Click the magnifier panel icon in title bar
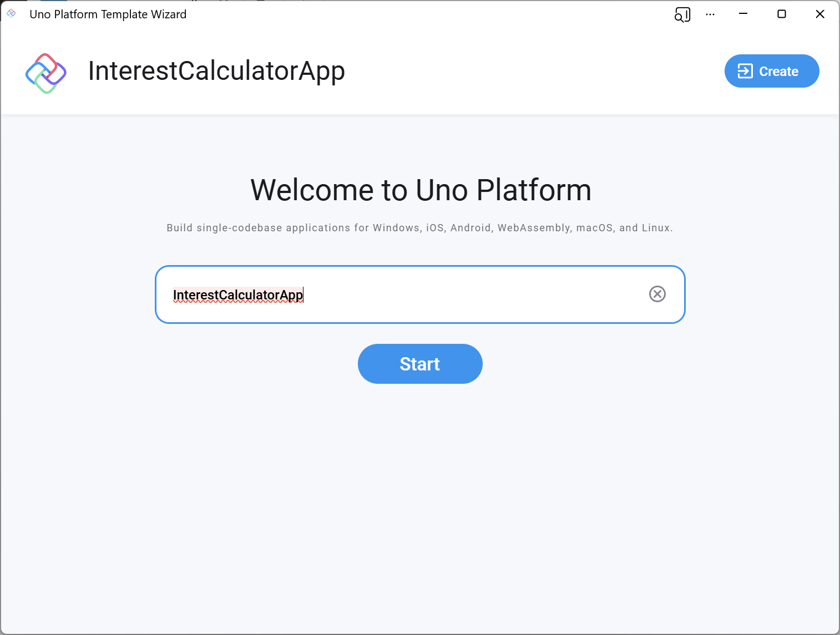840x635 pixels. [682, 14]
